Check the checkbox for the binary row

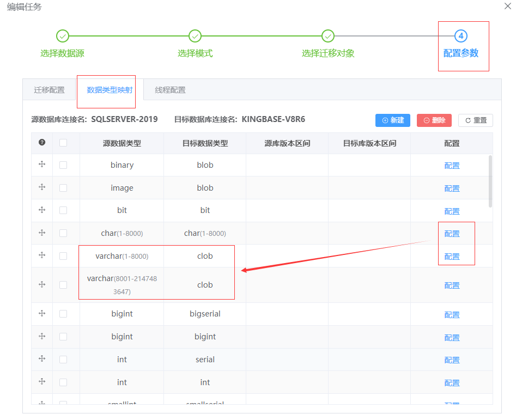click(x=63, y=165)
